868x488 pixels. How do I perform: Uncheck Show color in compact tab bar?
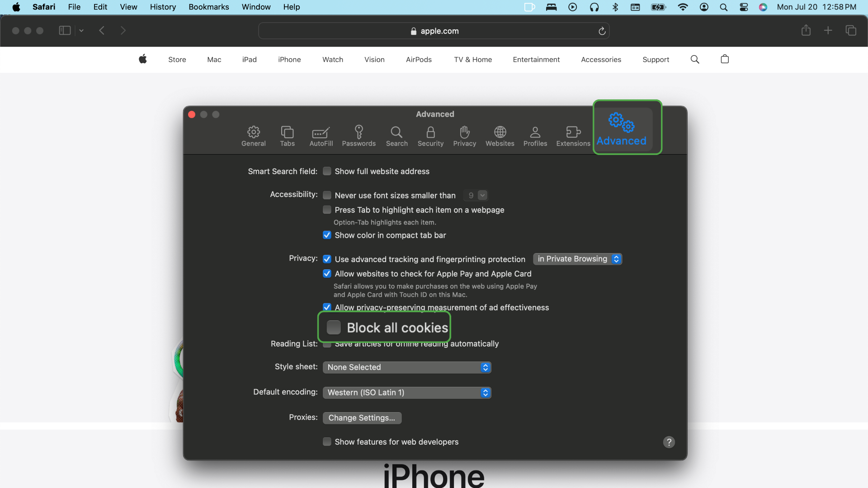pos(327,235)
